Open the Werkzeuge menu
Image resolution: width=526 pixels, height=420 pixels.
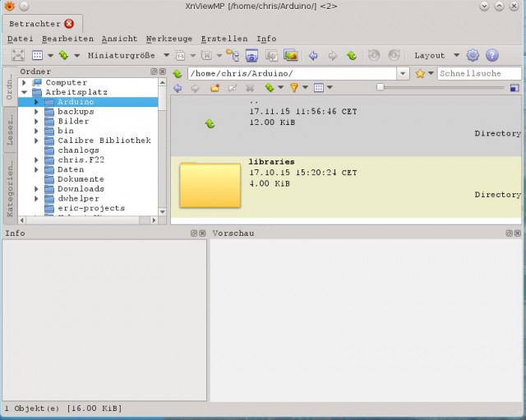point(169,39)
